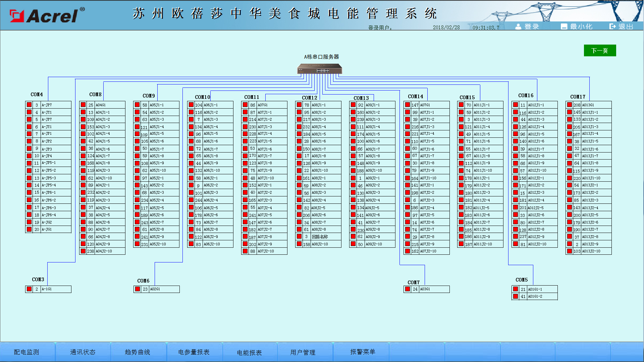Open the 配电监测 tab

(26, 352)
